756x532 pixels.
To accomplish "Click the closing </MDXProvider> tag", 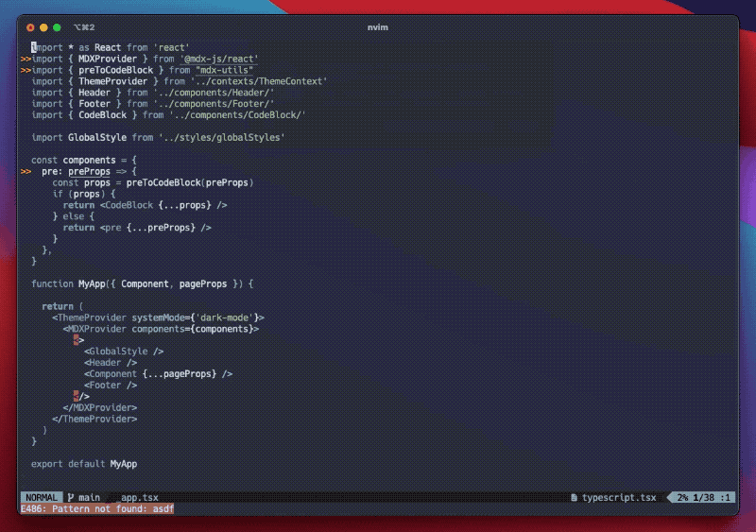I will coord(100,407).
